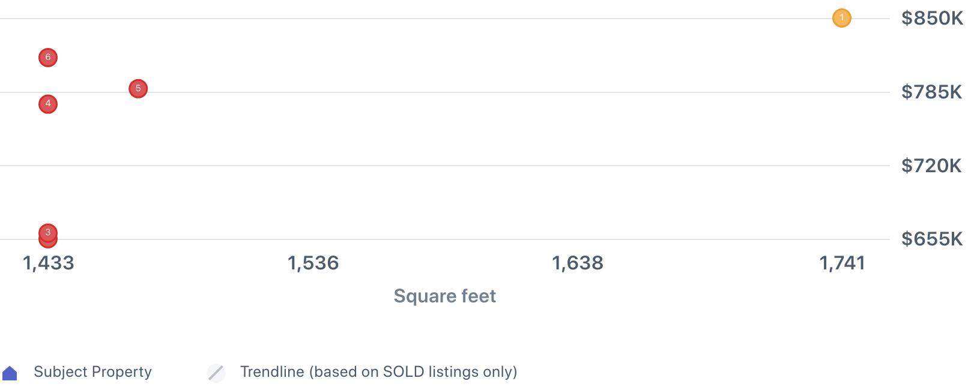Select red marker number 4
The height and width of the screenshot is (390, 980).
coord(48,104)
